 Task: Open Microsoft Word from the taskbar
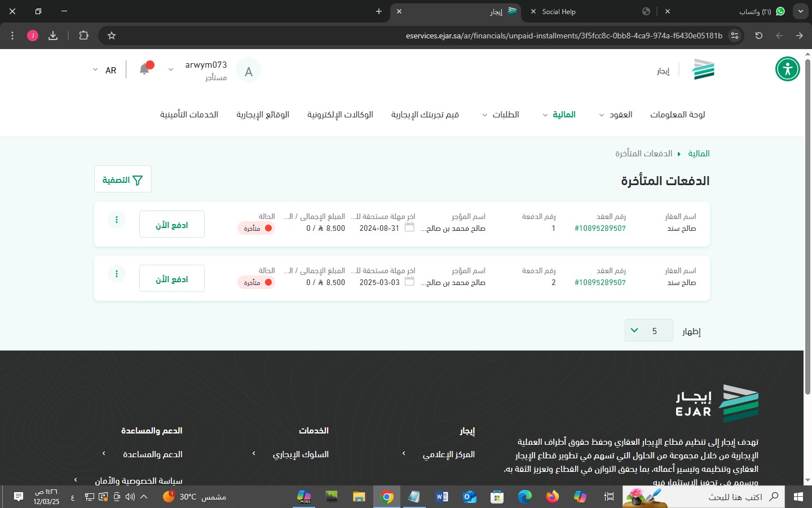click(x=442, y=497)
